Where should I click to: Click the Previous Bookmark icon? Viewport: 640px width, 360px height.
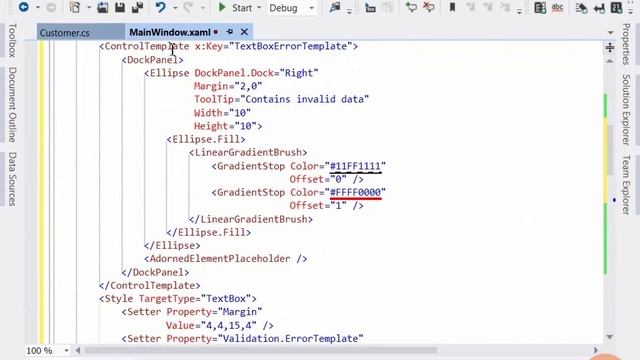click(471, 7)
